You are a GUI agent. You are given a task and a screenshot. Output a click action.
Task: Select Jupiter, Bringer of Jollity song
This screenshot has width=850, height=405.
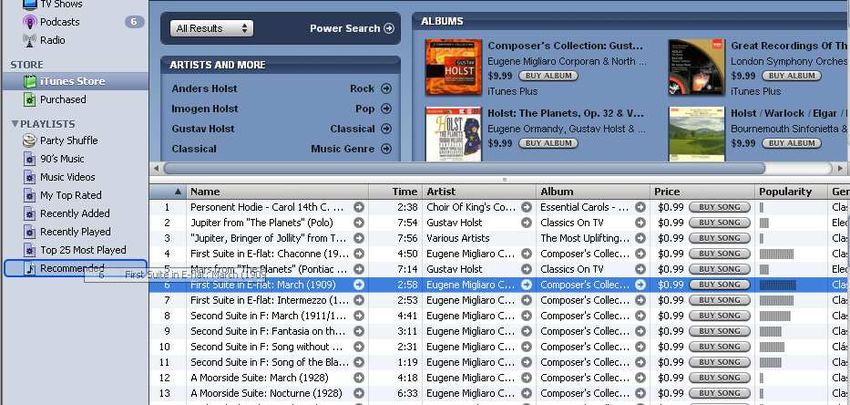pyautogui.click(x=499, y=238)
